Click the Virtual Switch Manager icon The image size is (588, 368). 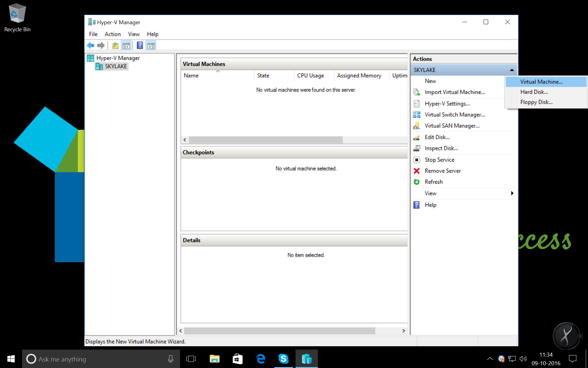[x=417, y=115]
